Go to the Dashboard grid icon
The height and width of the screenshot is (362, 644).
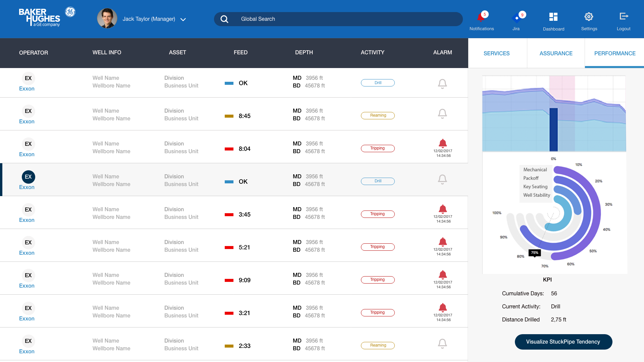pos(553,17)
